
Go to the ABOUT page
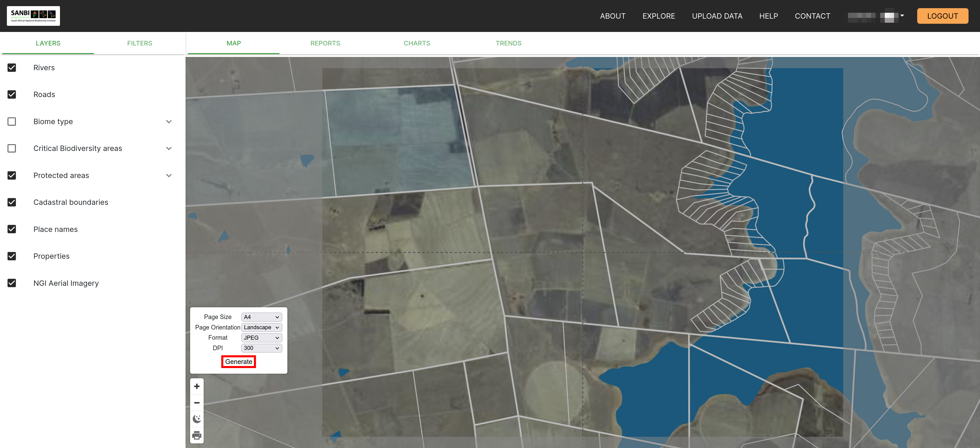pos(612,16)
